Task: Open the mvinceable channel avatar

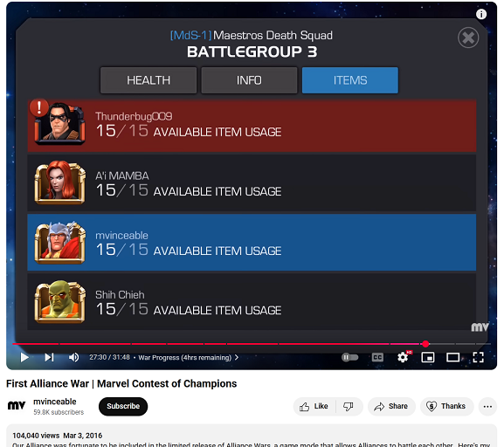Action: 17,406
